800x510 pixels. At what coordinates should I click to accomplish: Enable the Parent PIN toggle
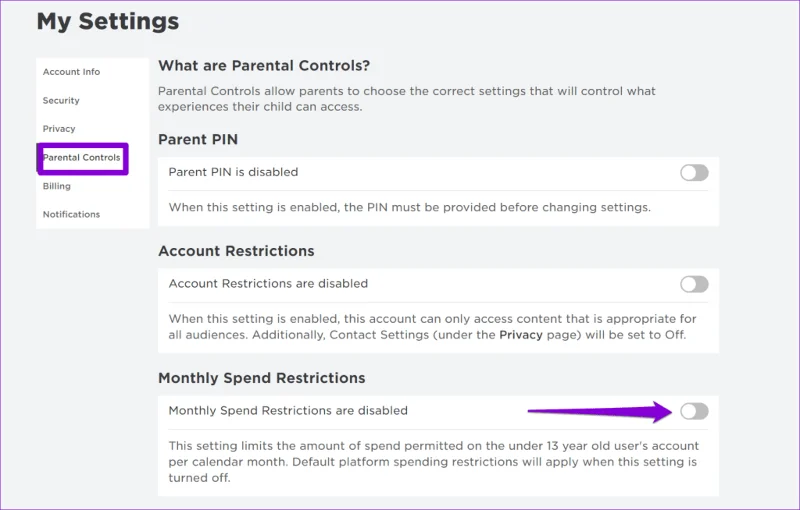point(694,173)
